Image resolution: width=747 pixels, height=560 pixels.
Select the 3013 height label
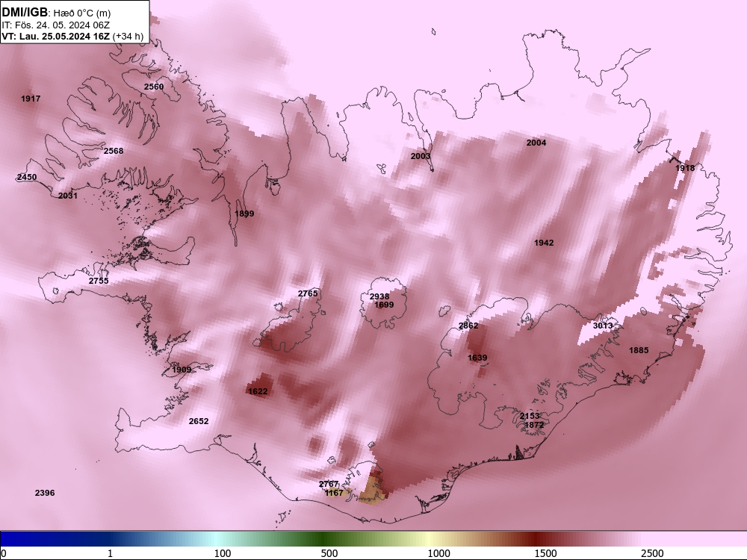pyautogui.click(x=603, y=326)
